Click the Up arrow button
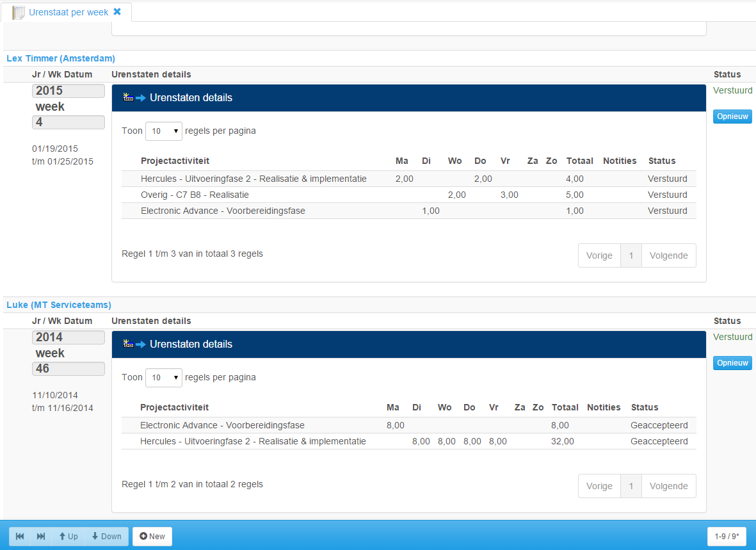This screenshot has width=756, height=550. [68, 537]
